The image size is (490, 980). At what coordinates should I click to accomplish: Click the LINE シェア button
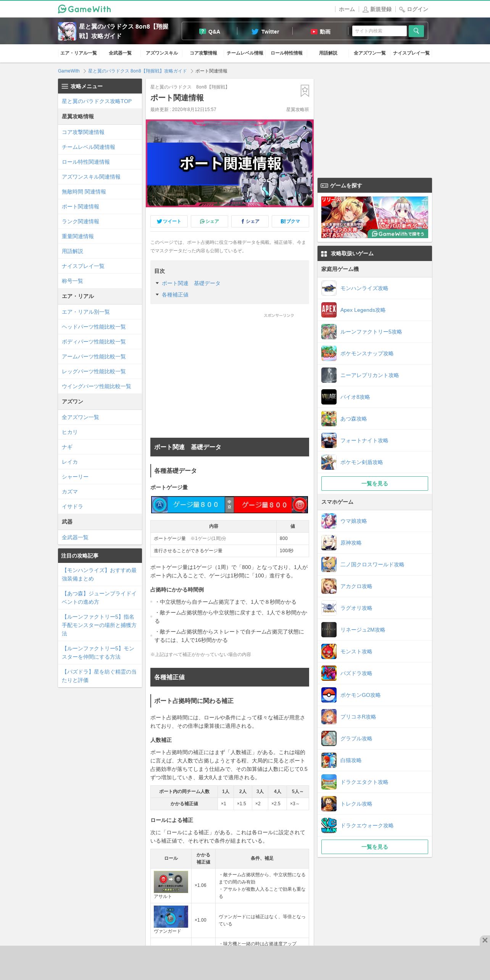click(x=210, y=221)
